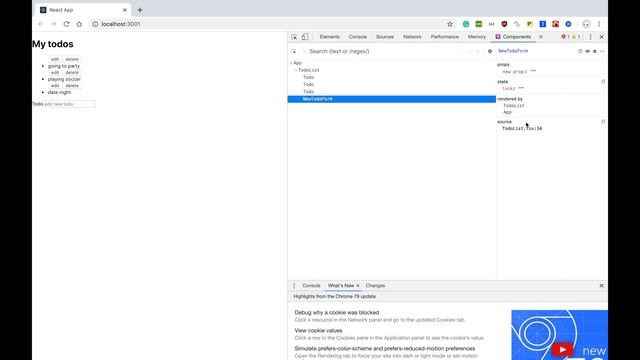Viewport: 640px width, 360px height.
Task: Select the Components tab
Action: coord(513,37)
